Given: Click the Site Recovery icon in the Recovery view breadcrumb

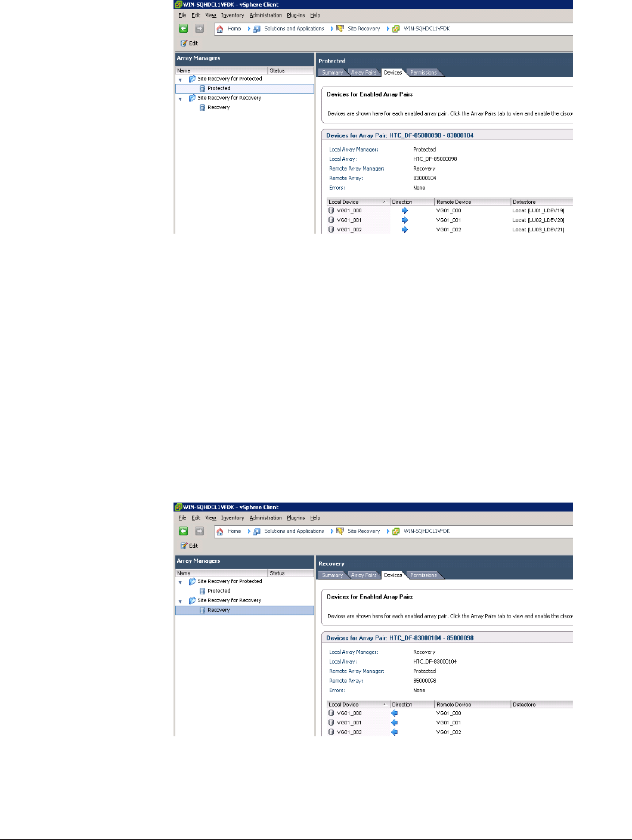Looking at the screenshot, I should (340, 531).
